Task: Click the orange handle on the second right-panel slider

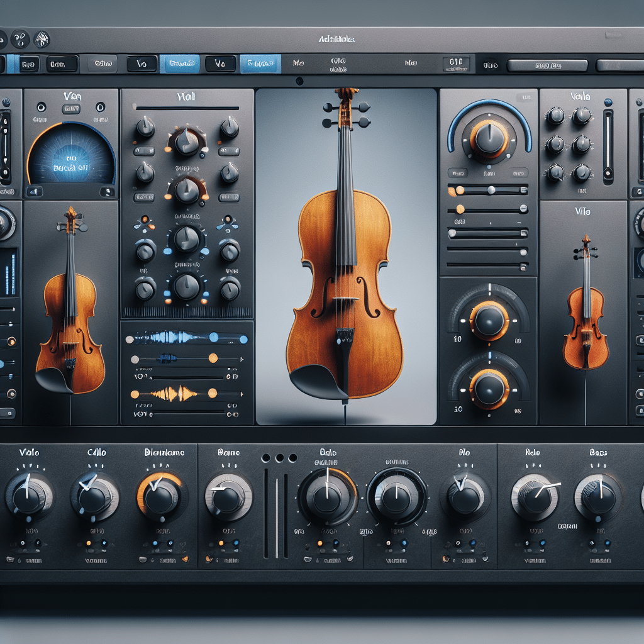Action: point(460,209)
